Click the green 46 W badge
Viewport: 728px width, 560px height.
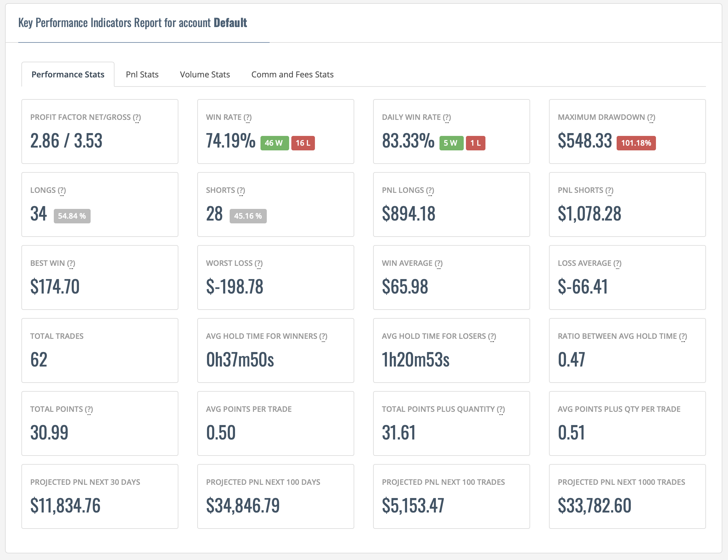tap(274, 143)
